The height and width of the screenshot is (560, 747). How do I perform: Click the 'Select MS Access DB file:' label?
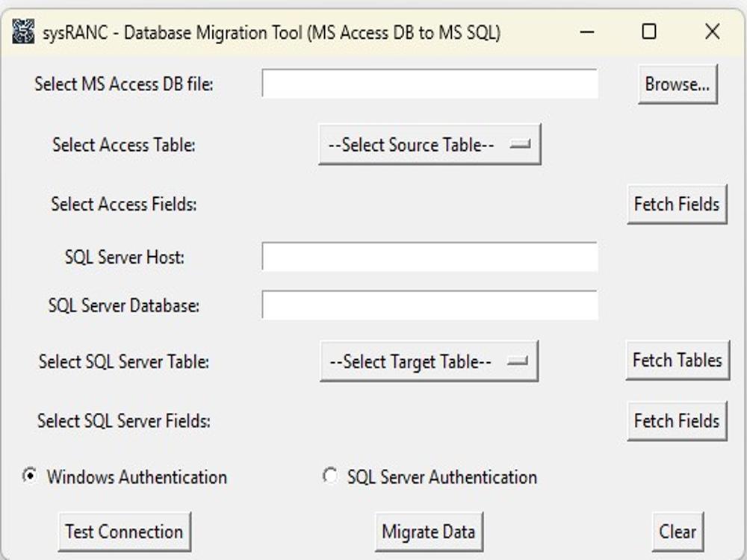click(x=124, y=84)
